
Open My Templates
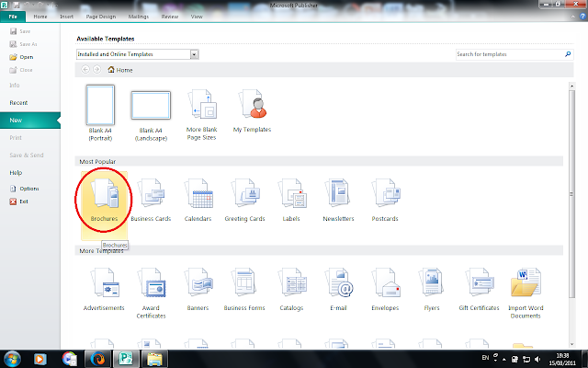pyautogui.click(x=252, y=110)
